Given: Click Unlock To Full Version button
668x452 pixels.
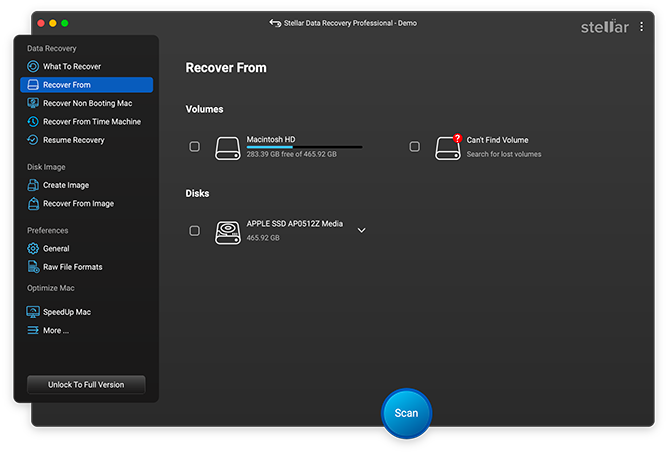Looking at the screenshot, I should pyautogui.click(x=86, y=385).
